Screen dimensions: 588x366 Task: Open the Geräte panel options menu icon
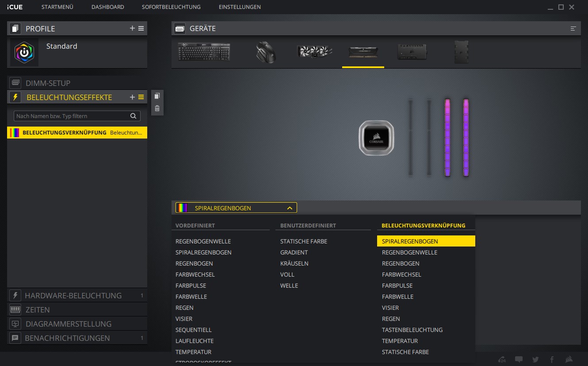[x=573, y=29]
